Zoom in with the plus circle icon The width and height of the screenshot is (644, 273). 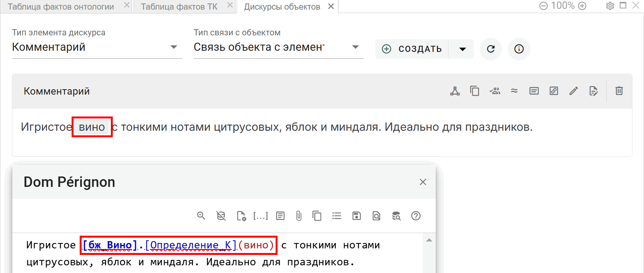[582, 6]
